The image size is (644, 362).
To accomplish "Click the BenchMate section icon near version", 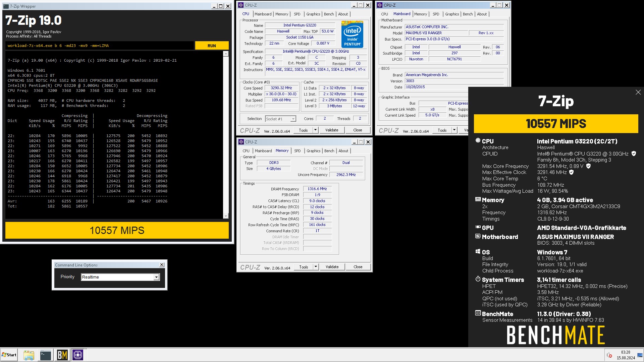I will (x=478, y=313).
